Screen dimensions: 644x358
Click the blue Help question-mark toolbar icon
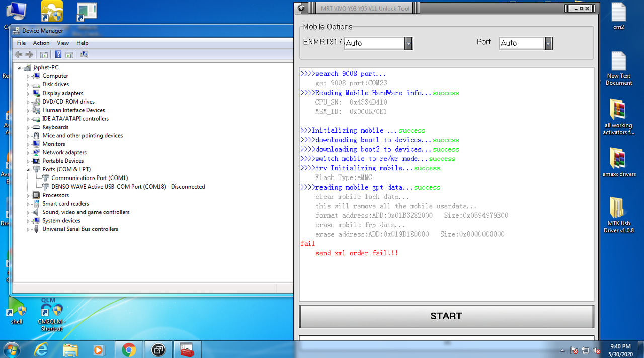[58, 55]
